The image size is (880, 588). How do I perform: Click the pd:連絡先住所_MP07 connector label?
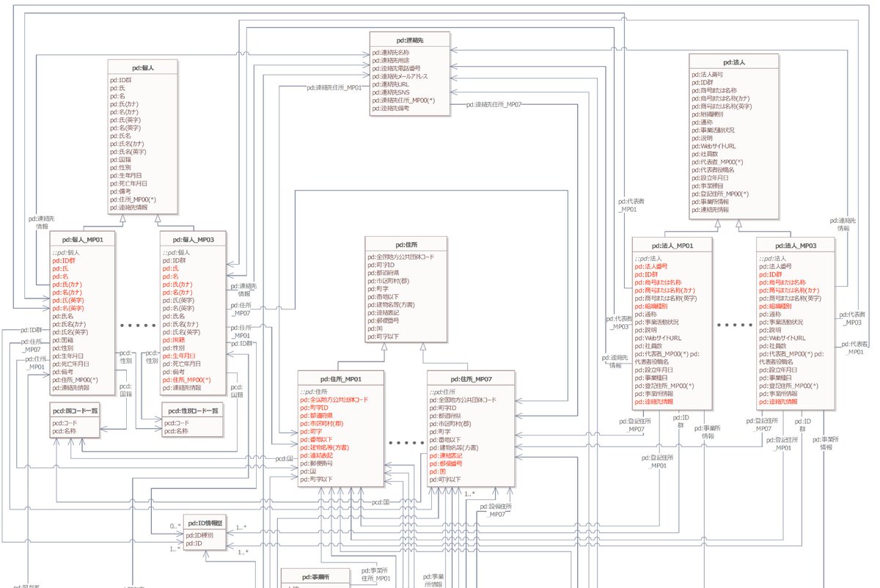tap(495, 105)
